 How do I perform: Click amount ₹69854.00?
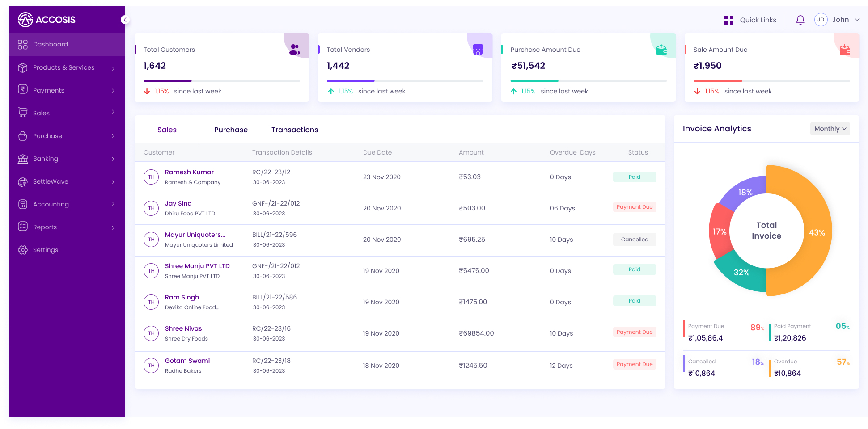pos(476,333)
